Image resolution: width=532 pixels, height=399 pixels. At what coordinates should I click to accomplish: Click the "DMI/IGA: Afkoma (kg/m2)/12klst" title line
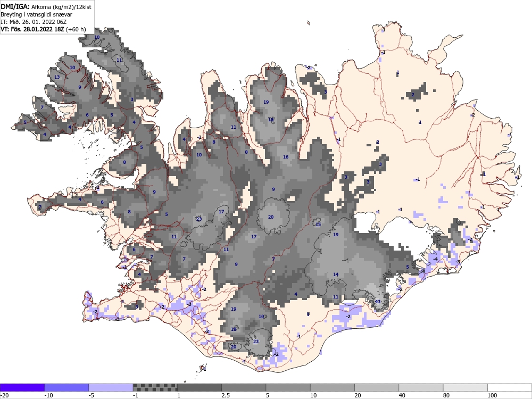(46, 6)
